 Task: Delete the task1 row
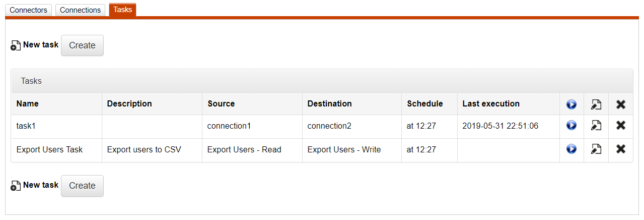tap(621, 126)
